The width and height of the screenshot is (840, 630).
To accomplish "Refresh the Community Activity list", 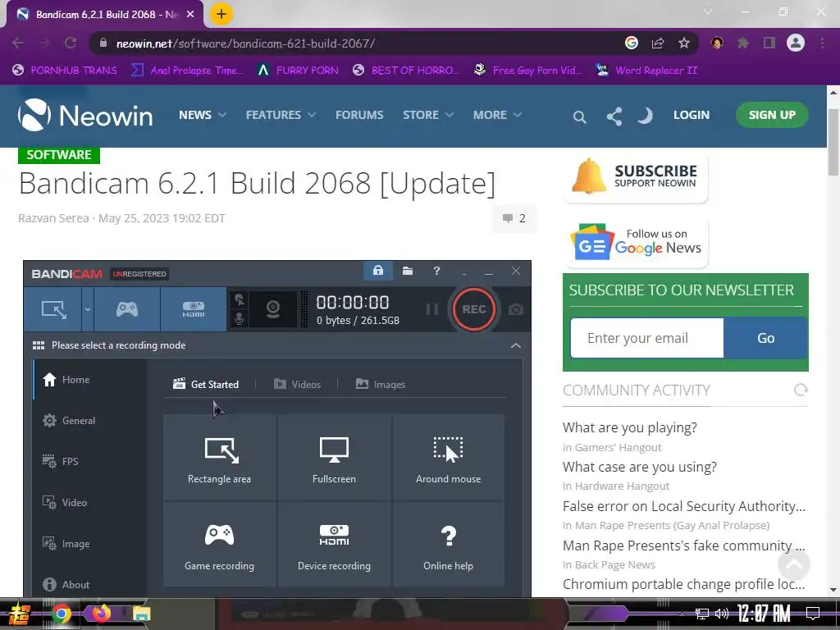I will point(801,390).
